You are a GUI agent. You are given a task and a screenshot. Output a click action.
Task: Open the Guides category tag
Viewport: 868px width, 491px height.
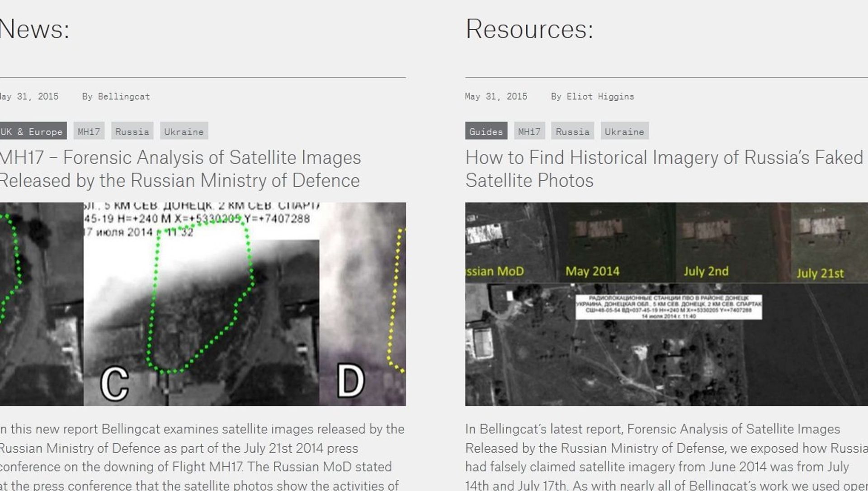click(486, 131)
